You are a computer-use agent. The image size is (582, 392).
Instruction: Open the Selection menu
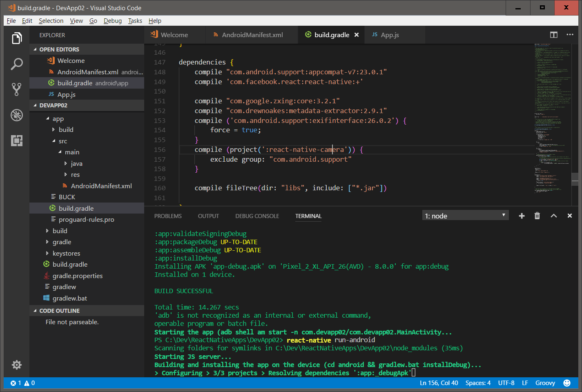pos(51,21)
